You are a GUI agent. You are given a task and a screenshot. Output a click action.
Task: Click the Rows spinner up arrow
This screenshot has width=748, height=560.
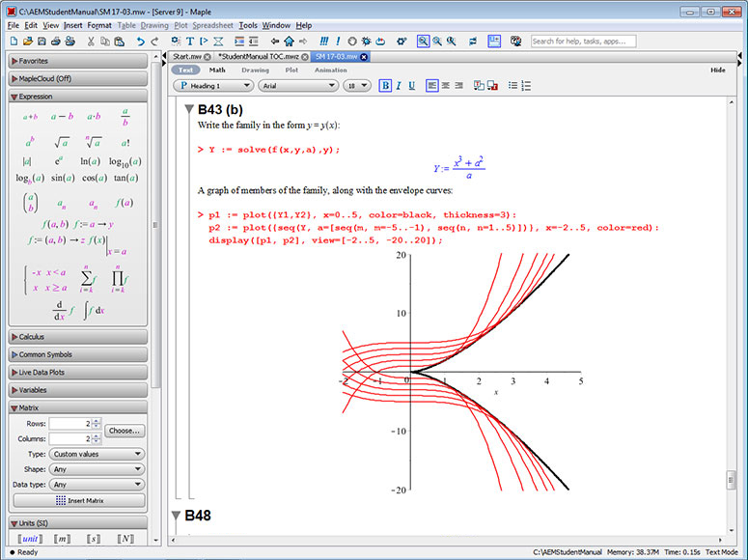pyautogui.click(x=95, y=420)
